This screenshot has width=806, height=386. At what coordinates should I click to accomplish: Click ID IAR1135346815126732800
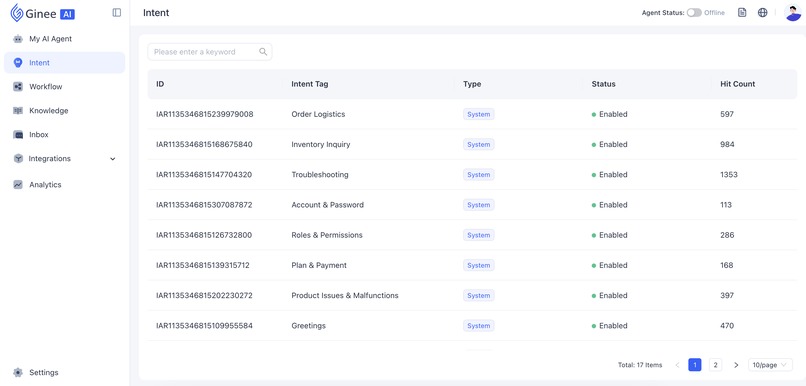click(x=204, y=235)
